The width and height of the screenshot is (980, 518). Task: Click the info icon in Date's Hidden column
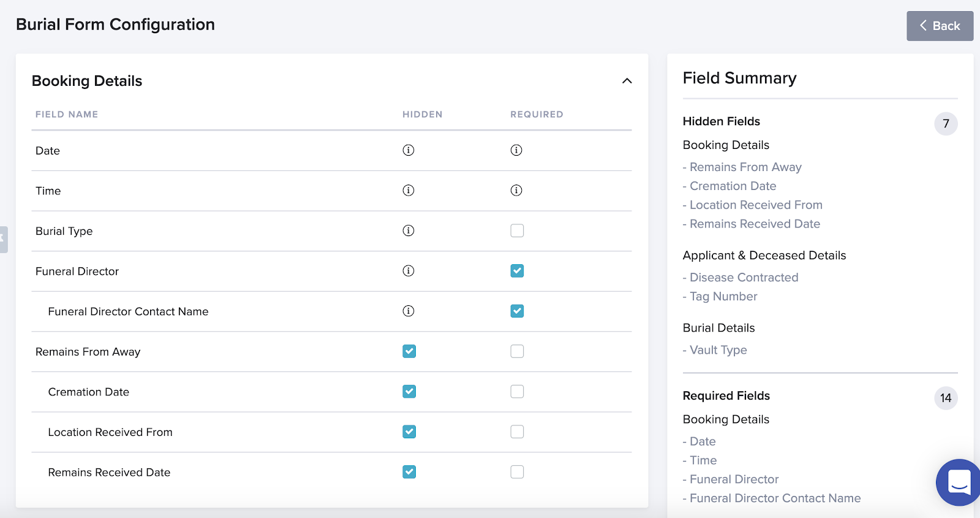[x=409, y=150]
